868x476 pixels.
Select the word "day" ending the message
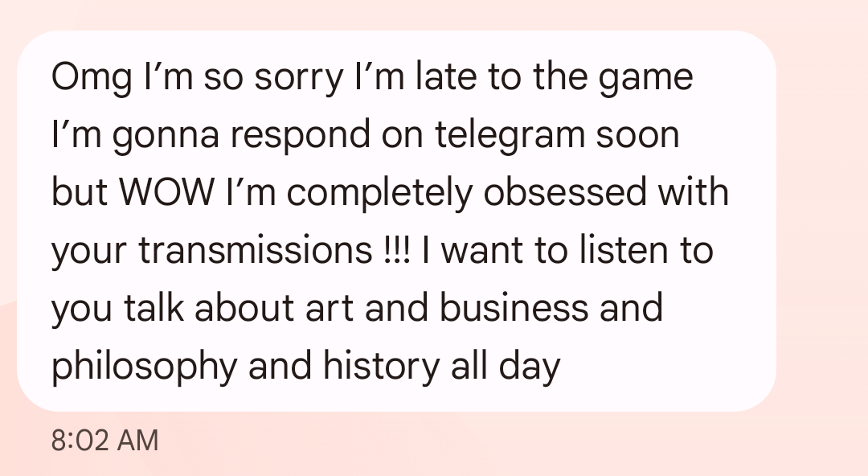529,367
